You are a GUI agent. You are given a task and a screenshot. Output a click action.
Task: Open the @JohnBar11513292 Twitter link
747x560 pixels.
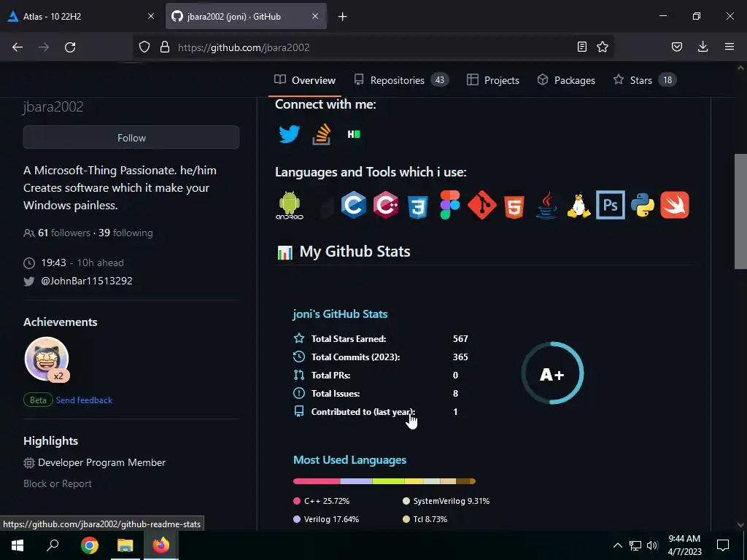click(87, 281)
